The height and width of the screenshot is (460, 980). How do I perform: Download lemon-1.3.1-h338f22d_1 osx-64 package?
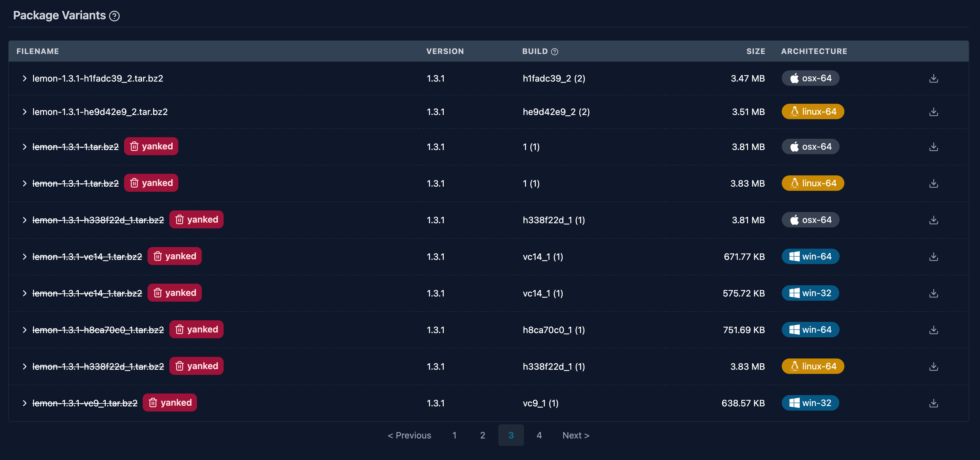934,219
